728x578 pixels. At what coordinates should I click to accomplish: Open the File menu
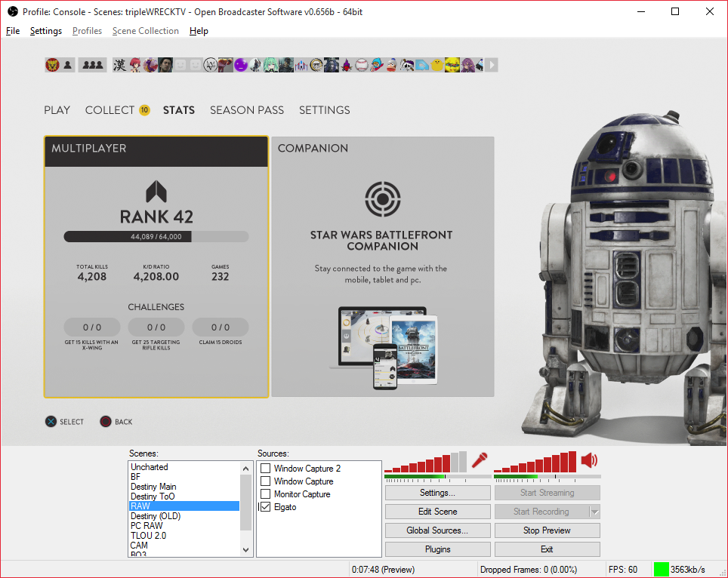click(13, 31)
